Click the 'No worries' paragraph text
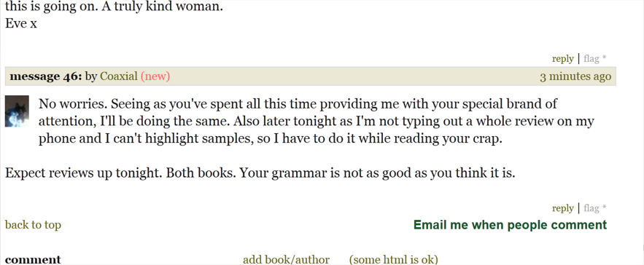The image size is (644, 265). tap(317, 121)
